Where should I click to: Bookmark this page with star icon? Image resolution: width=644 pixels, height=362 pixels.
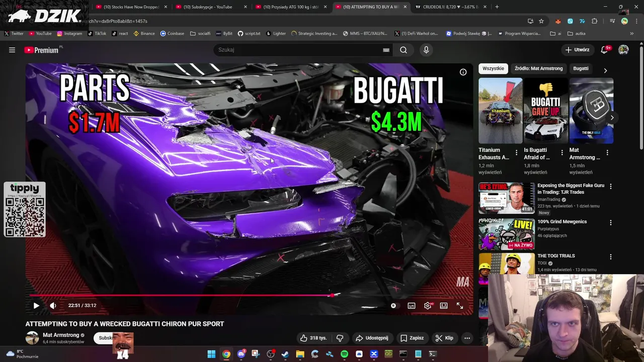[x=541, y=21]
